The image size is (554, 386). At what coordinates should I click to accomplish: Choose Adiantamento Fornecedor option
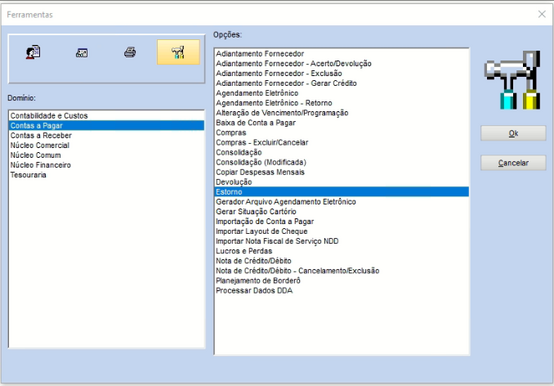(x=342, y=54)
